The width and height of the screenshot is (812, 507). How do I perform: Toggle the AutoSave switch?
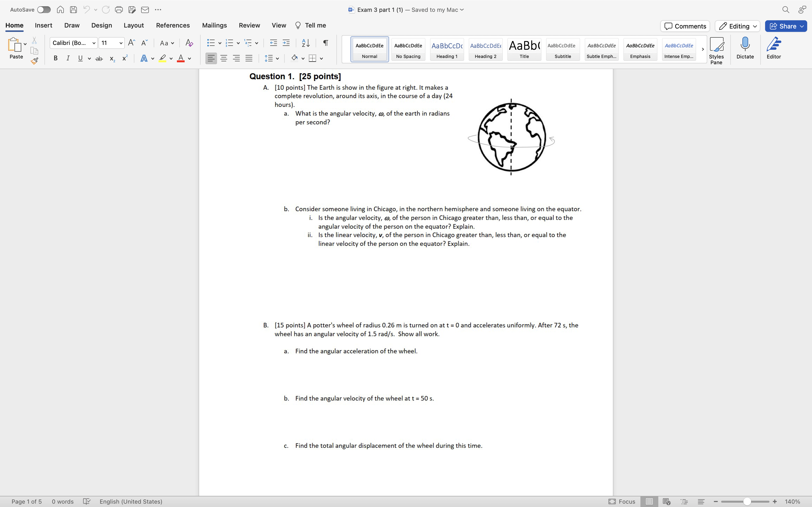tap(44, 10)
